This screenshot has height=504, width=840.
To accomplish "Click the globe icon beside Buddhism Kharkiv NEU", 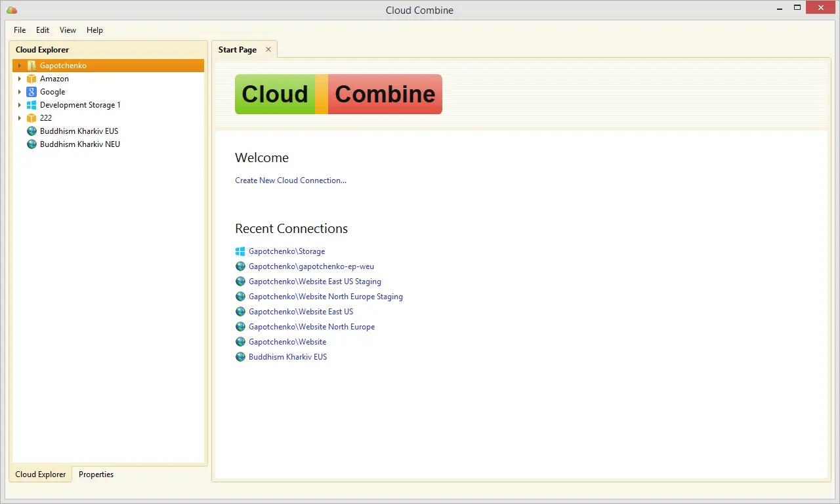I will point(31,144).
